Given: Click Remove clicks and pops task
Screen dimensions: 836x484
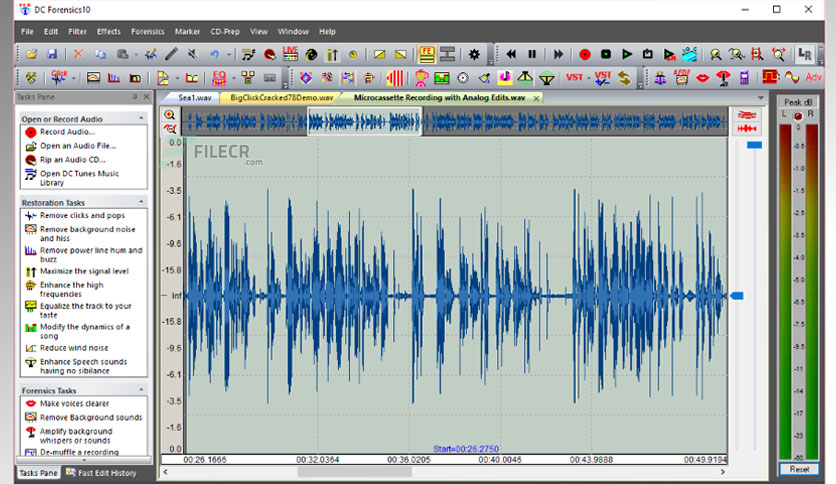Looking at the screenshot, I should tap(82, 215).
